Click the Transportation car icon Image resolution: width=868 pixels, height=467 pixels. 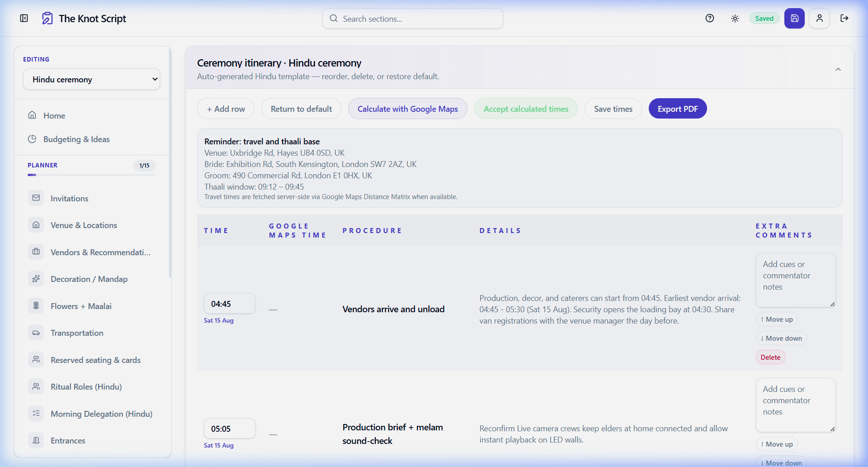pyautogui.click(x=36, y=333)
